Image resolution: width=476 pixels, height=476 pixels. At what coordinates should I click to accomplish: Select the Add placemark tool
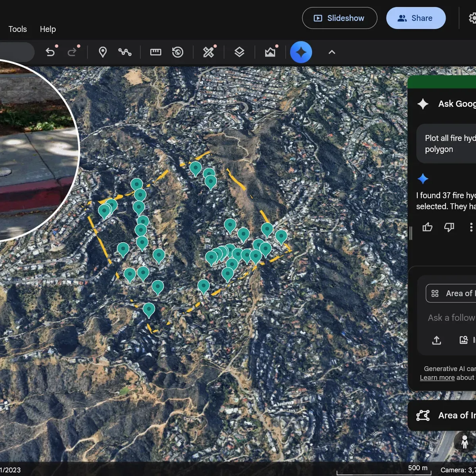click(103, 52)
